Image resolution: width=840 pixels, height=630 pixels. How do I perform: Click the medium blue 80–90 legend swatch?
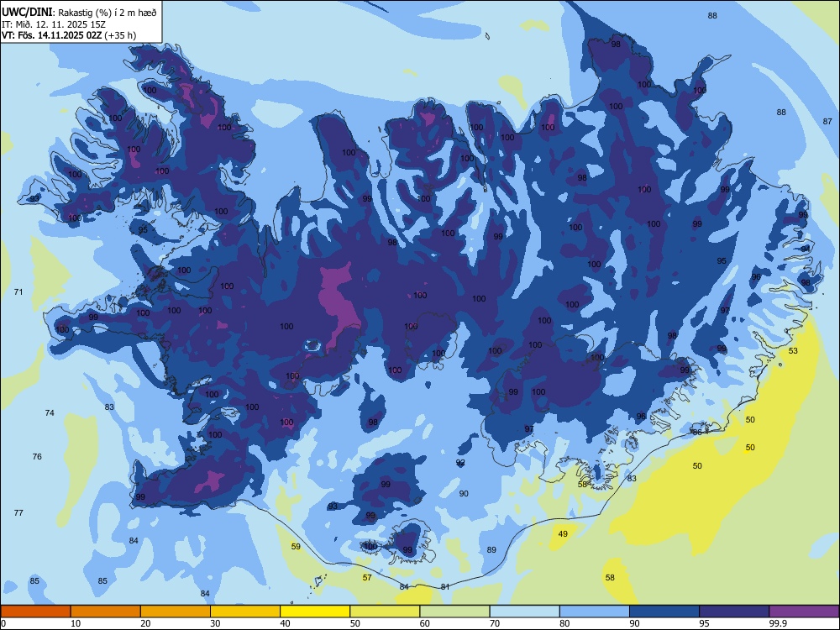click(x=595, y=612)
